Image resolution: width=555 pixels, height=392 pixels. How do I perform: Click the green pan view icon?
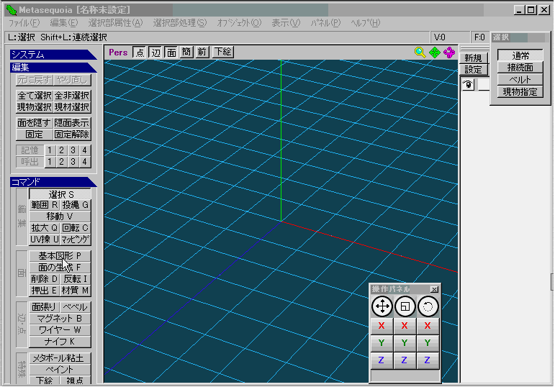click(x=434, y=53)
